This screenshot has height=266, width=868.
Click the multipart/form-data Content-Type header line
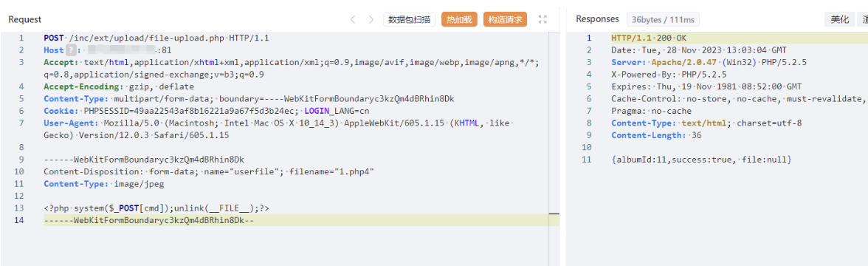(249, 99)
